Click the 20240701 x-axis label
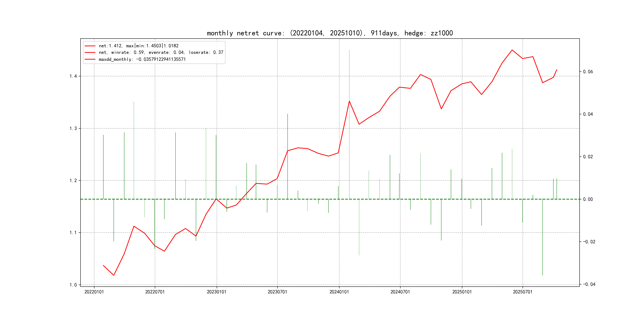644x322 pixels. pyautogui.click(x=400, y=292)
